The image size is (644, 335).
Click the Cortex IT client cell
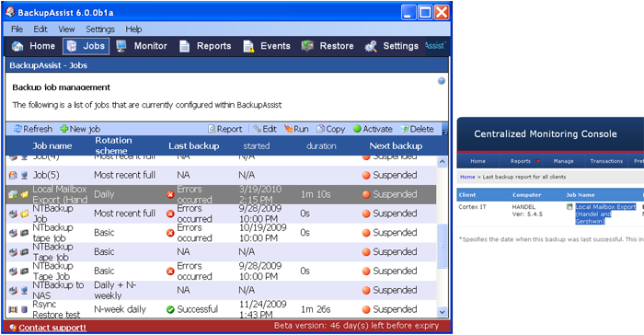[472, 207]
